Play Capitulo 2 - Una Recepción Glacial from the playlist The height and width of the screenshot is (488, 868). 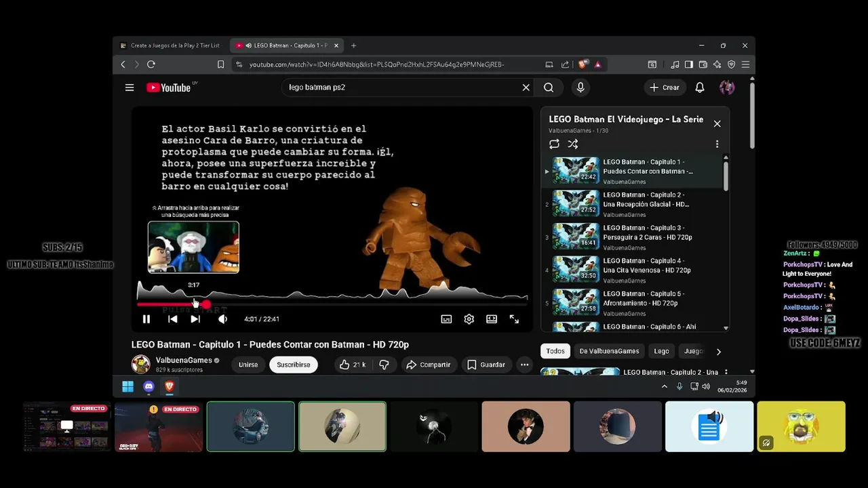632,204
